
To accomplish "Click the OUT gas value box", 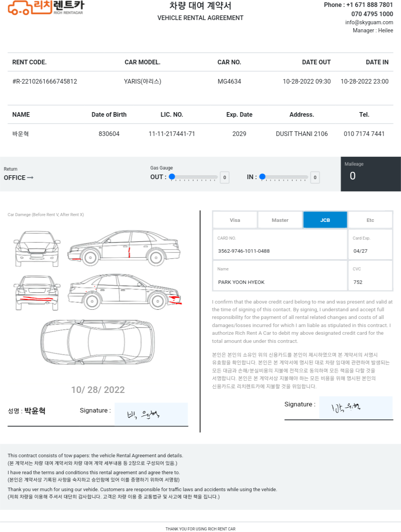I will (225, 178).
